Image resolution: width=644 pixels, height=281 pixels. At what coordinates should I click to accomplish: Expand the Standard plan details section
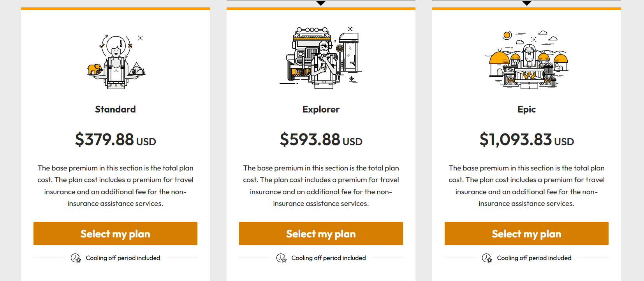tap(115, 109)
